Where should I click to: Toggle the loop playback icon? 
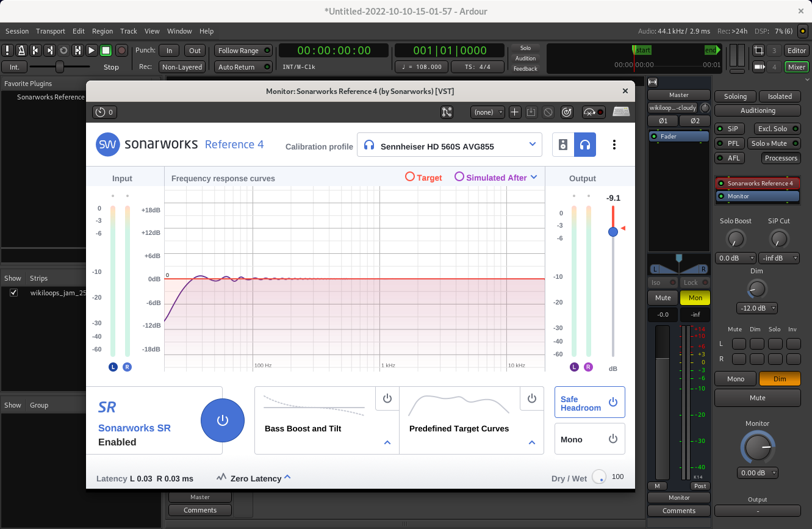click(63, 51)
